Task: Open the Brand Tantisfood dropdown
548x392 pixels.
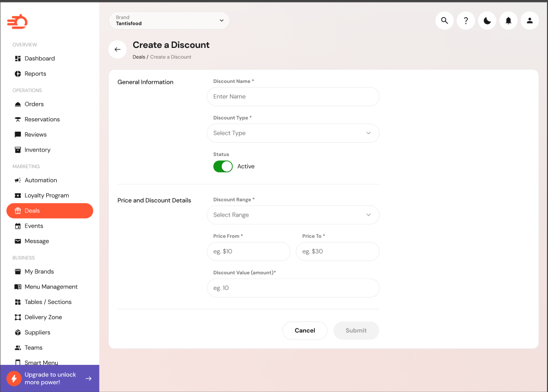Action: [169, 21]
